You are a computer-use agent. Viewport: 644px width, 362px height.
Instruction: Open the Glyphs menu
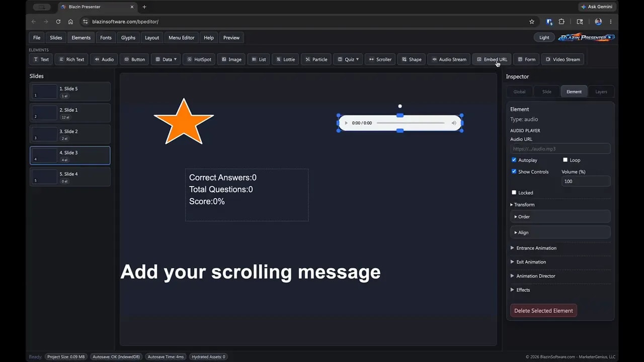tap(128, 38)
